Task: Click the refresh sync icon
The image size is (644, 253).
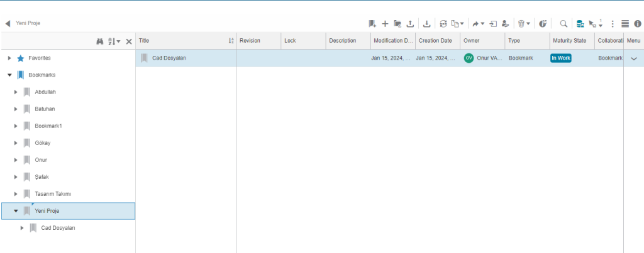Action: click(443, 24)
